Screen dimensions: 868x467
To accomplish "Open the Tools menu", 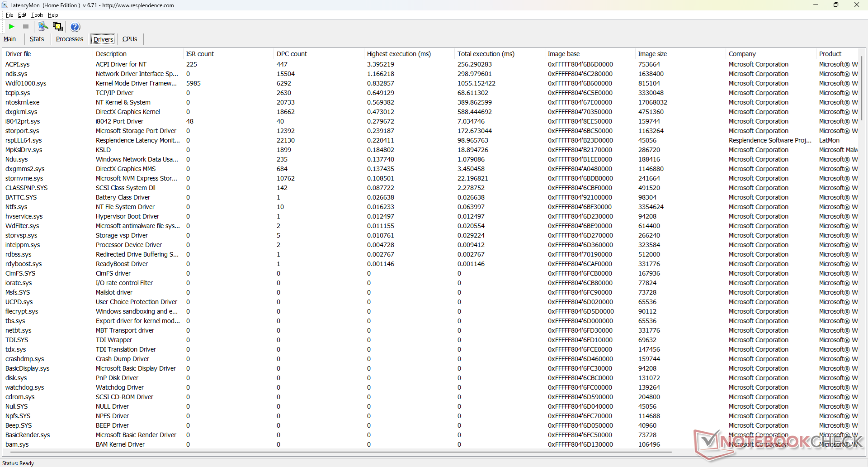I will click(37, 15).
